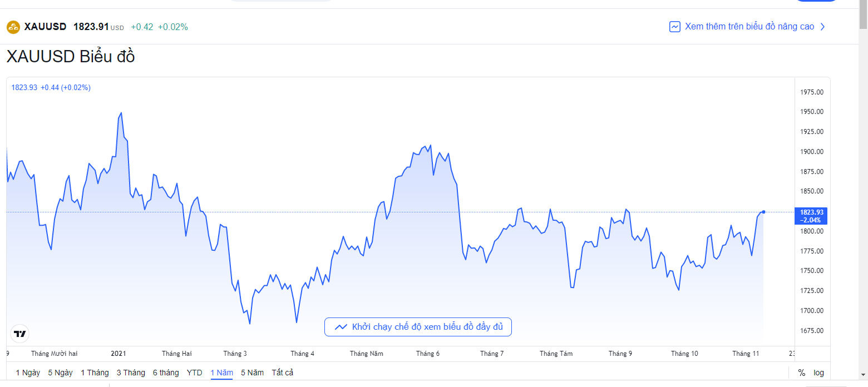Open 'Xem thêm trên biểu đồ nâng cao' link
The image size is (868, 387).
[x=749, y=27]
